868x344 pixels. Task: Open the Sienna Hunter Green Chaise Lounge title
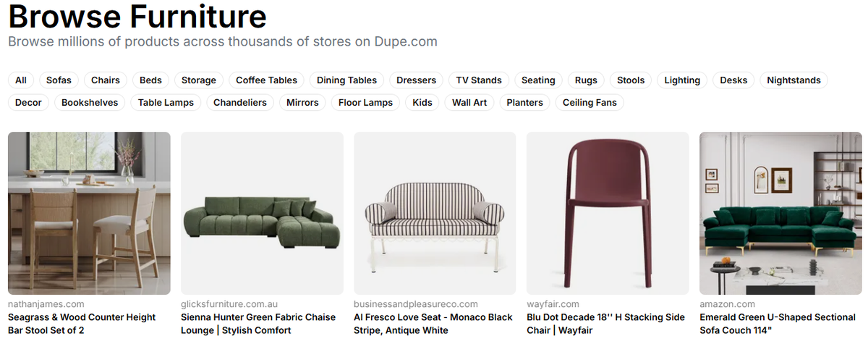258,324
